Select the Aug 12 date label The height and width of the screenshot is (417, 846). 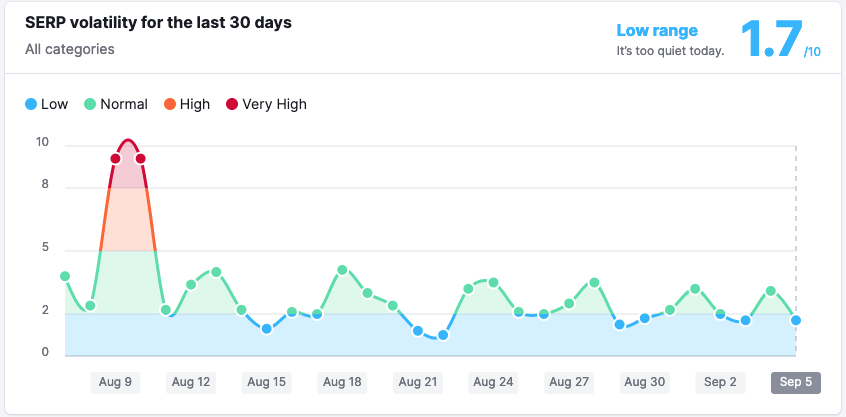(190, 381)
